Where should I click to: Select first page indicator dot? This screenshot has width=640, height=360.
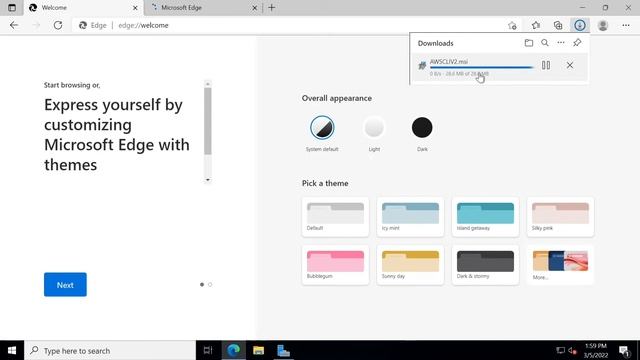click(x=202, y=284)
